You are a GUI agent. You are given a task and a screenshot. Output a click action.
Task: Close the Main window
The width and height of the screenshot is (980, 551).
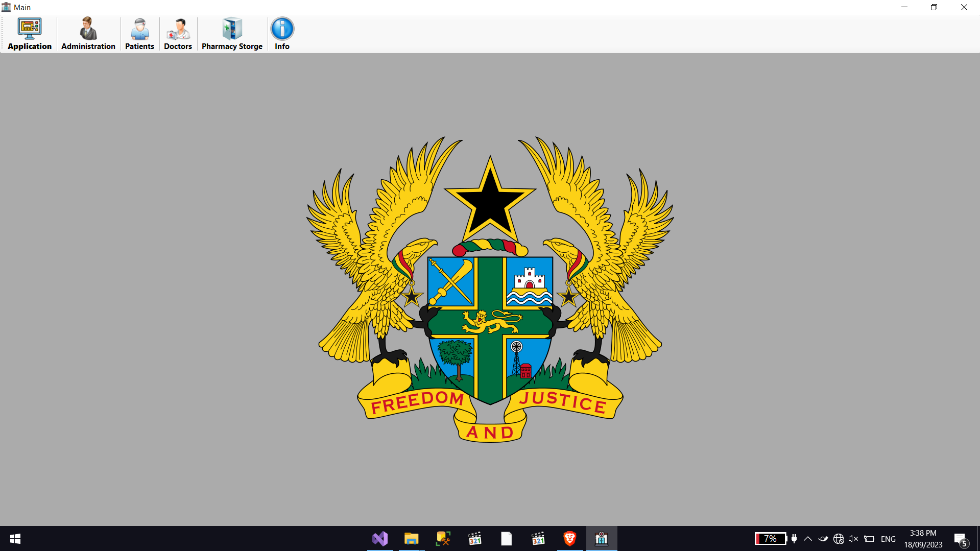964,7
